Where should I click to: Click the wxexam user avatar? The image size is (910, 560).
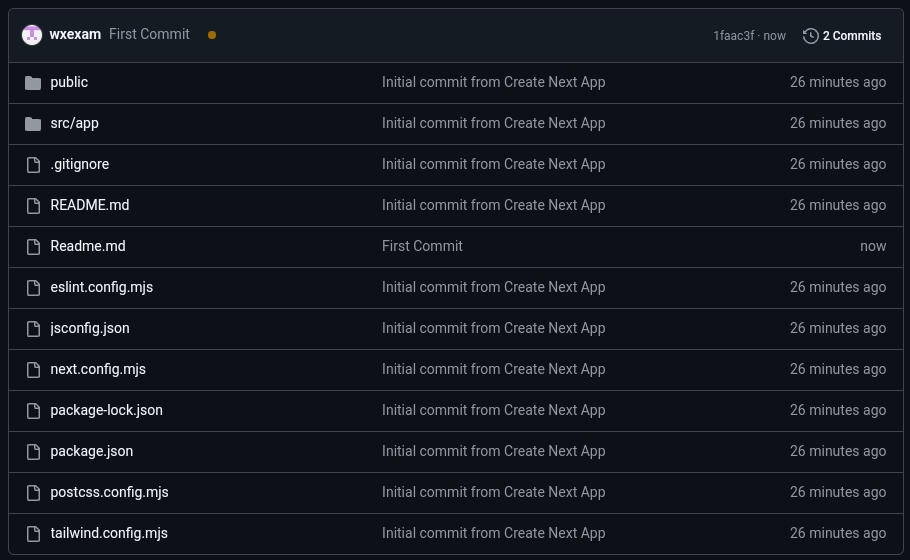point(32,35)
